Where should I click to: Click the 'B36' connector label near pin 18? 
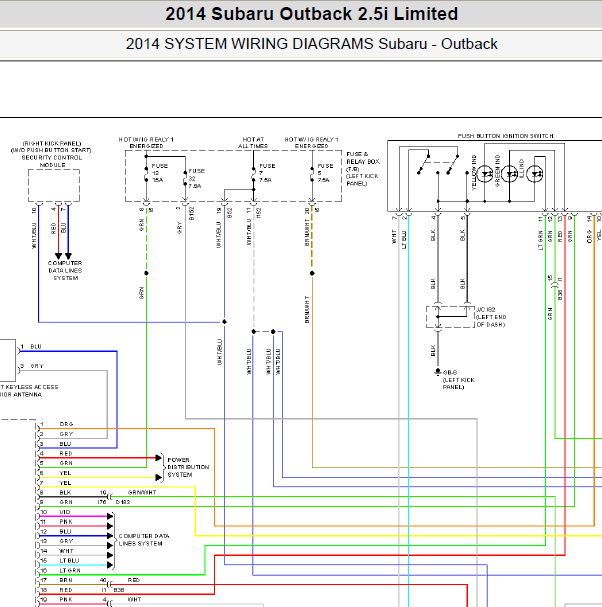pos(118,590)
